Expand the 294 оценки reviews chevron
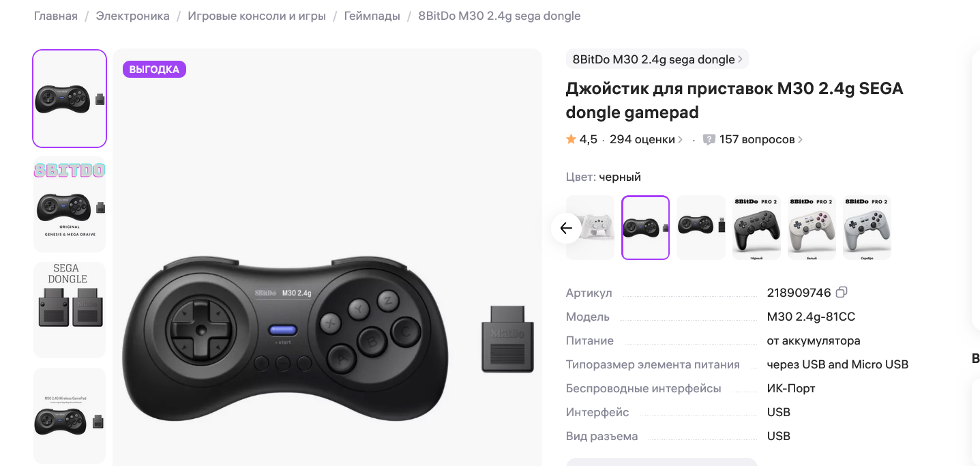Image resolution: width=980 pixels, height=466 pixels. coord(680,139)
